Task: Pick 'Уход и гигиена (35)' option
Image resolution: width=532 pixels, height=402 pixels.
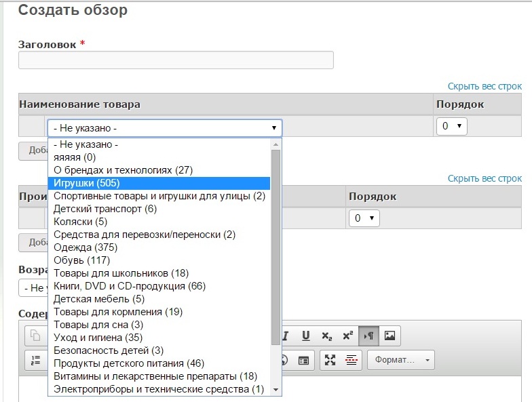Action: pos(159,338)
